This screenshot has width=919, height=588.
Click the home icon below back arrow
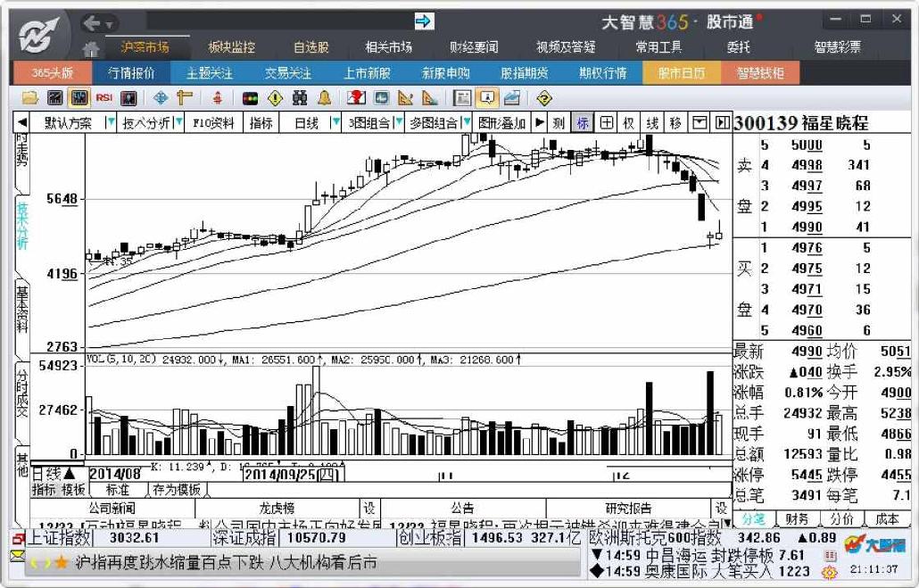(90, 48)
